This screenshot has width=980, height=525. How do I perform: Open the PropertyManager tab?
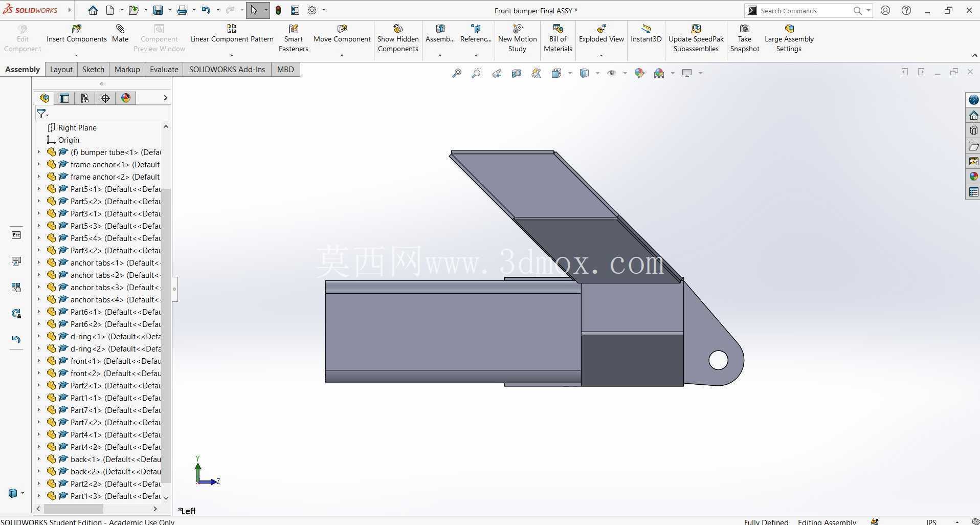tap(64, 98)
